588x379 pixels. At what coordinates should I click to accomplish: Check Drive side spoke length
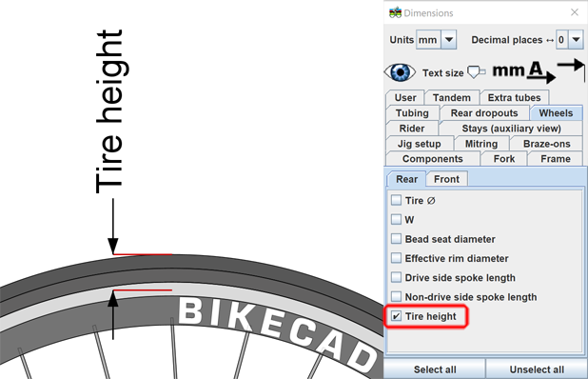(396, 277)
